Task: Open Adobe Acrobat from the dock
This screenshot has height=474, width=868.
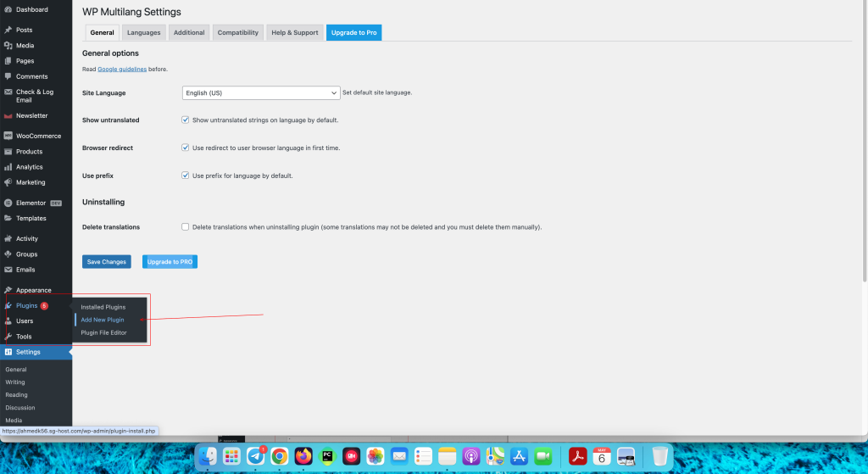Action: (578, 456)
